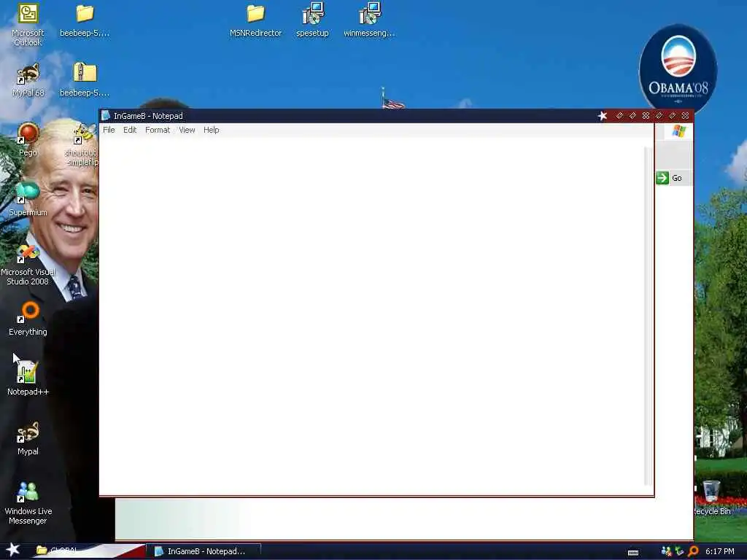Viewport: 747px width, 560px height.
Task: Click the green tray icon beside Messenger
Action: [x=679, y=551]
